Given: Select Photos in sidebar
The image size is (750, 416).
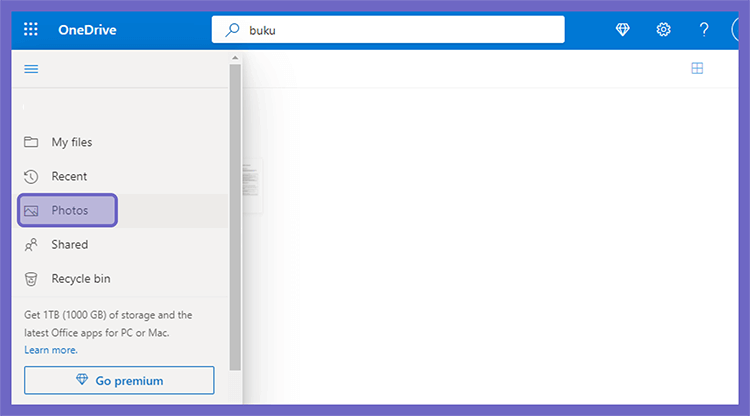Looking at the screenshot, I should tap(120, 210).
